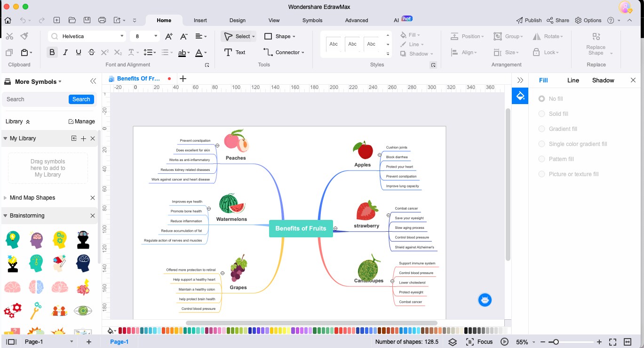
Task: Click Manage in the Library header
Action: pyautogui.click(x=82, y=121)
